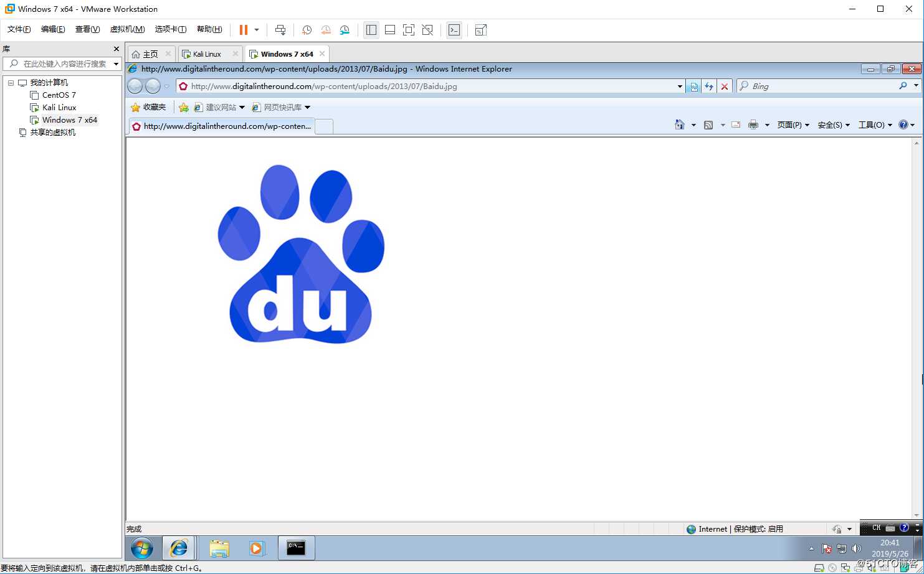Screen dimensions: 924x574
Task: Pause the virtual machine with the orange button
Action: click(244, 30)
